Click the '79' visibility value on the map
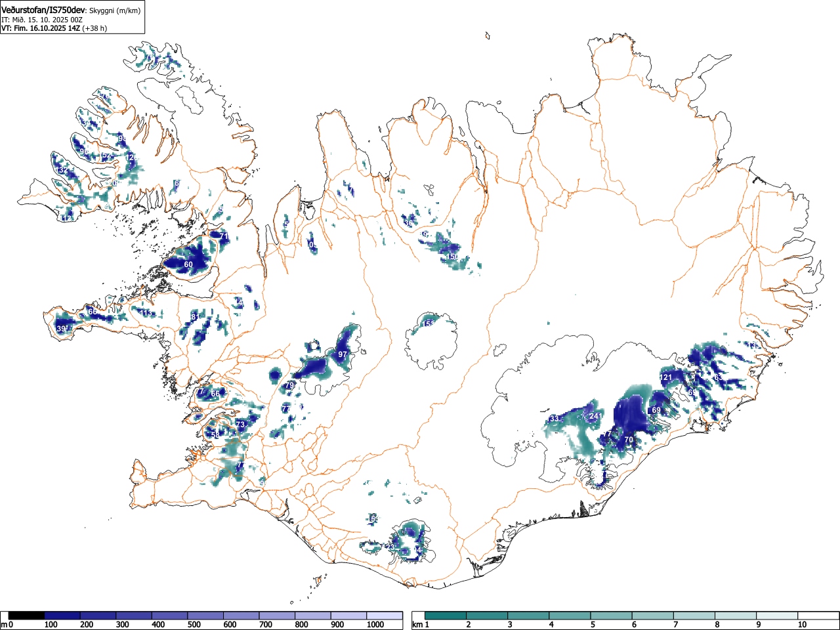This screenshot has width=840, height=630. pos(289,385)
